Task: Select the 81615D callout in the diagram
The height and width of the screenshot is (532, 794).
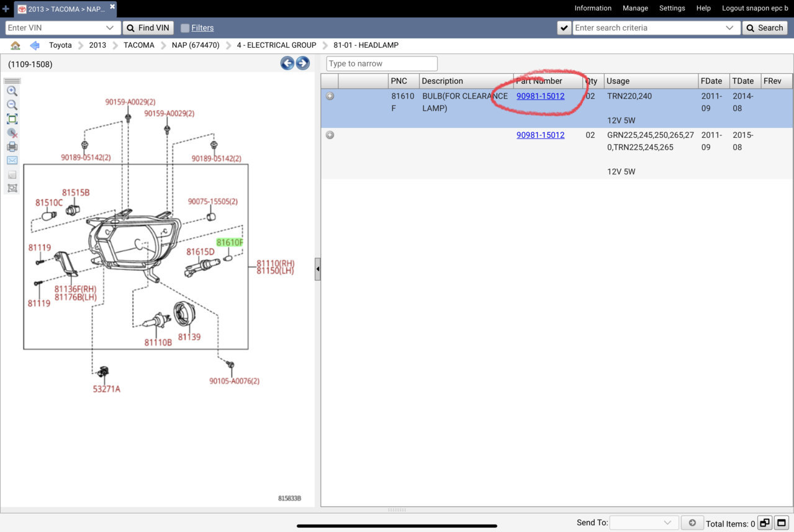Action: [201, 252]
